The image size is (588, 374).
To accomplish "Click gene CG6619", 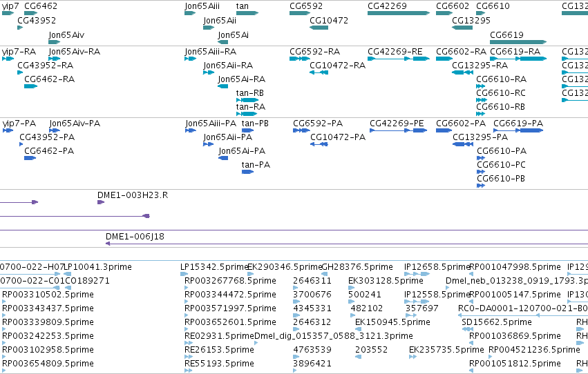I will [x=518, y=42].
